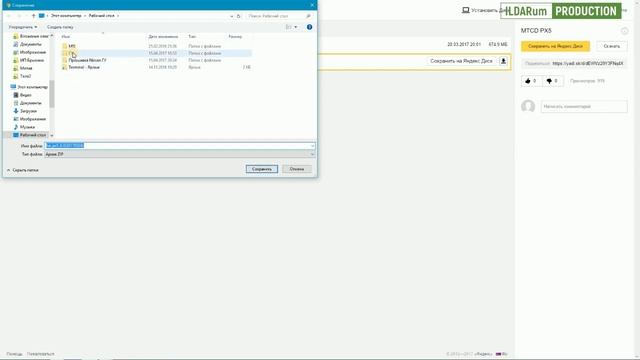Click the sidebar scrollbar thumb in dialog
The image size is (640, 360).
pyautogui.click(x=52, y=94)
